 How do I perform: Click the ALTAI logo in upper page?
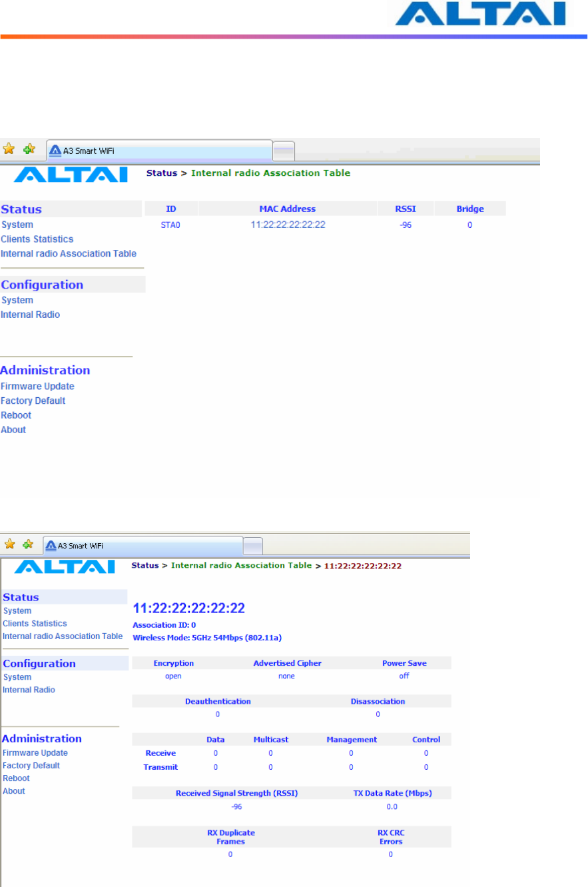(x=71, y=175)
